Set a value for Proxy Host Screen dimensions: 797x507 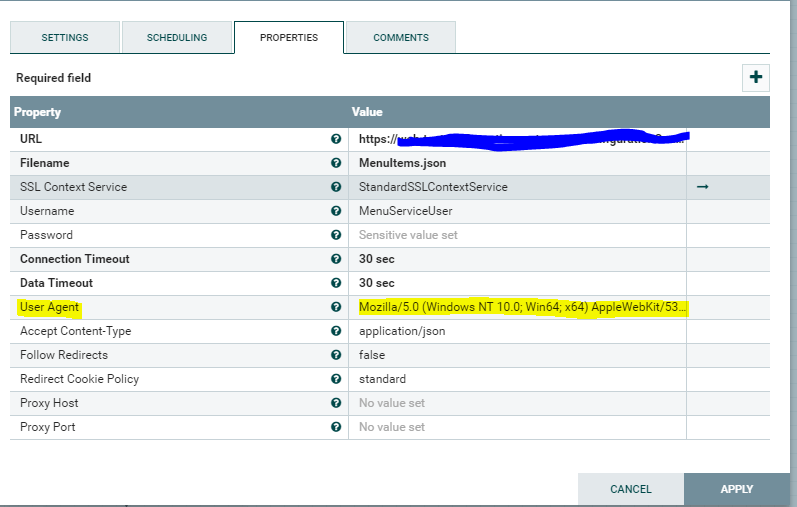click(x=517, y=403)
